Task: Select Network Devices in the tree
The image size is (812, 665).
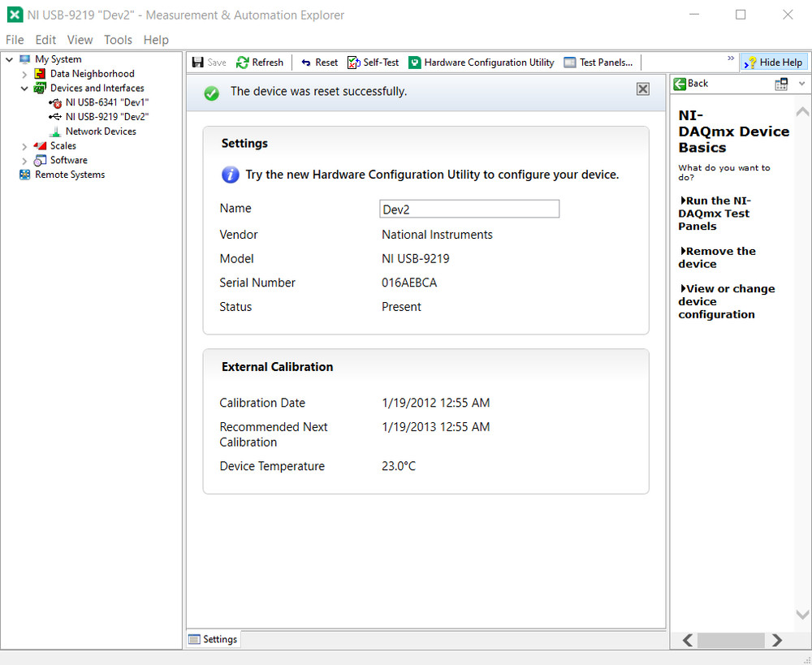Action: (101, 132)
